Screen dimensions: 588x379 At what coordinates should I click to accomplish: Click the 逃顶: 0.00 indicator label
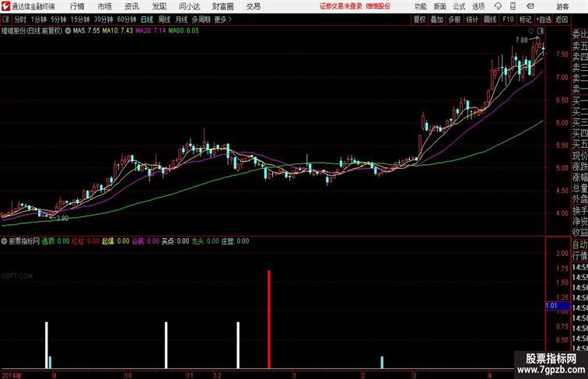tap(55, 241)
